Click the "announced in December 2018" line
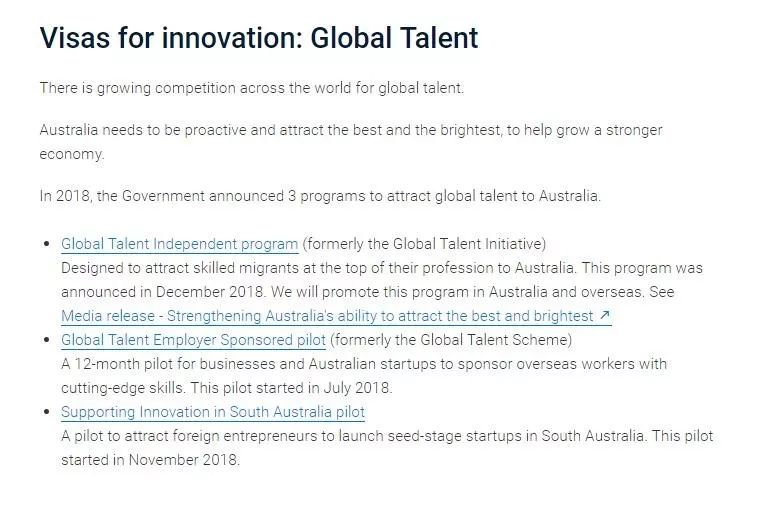 click(x=368, y=292)
